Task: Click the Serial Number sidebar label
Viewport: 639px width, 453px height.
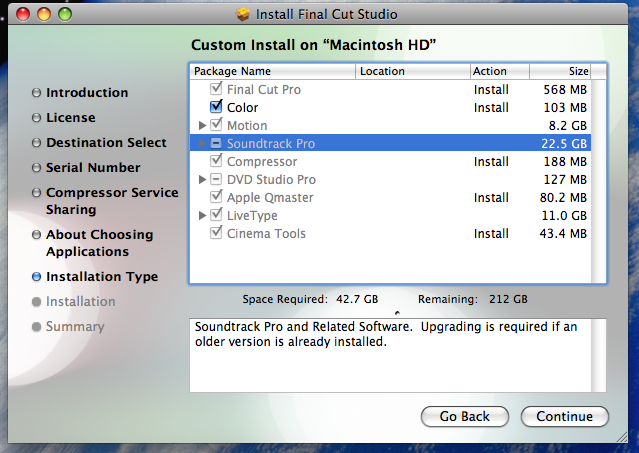Action: [x=93, y=168]
